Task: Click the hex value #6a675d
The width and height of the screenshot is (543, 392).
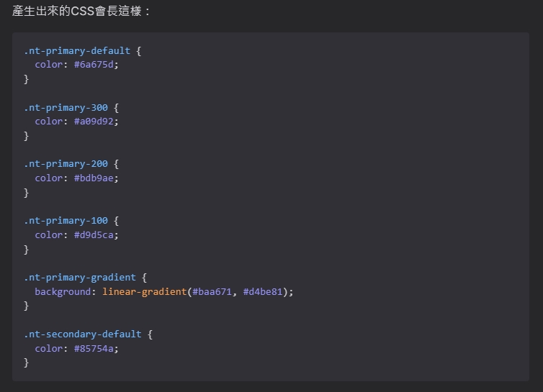Action: [x=94, y=65]
